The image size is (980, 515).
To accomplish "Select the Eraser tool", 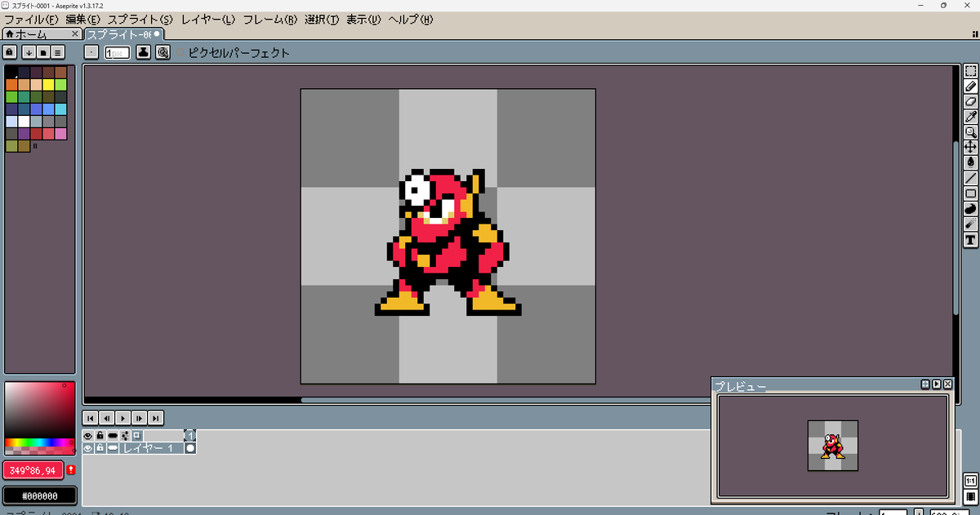I will tap(971, 102).
